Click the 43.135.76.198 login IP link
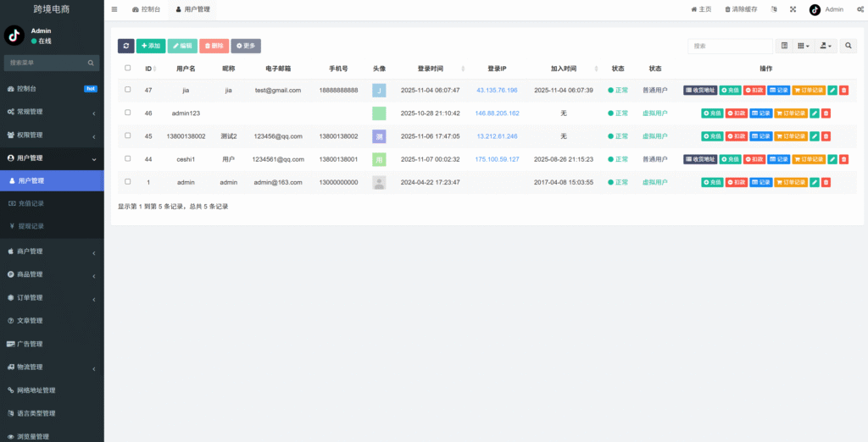868x442 pixels. coord(497,90)
